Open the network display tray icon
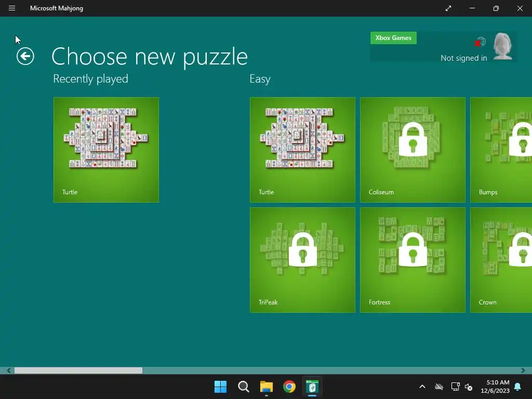 point(455,387)
